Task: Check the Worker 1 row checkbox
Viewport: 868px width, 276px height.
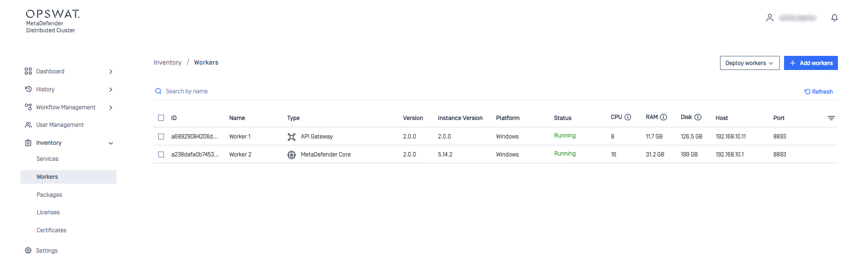Action: pos(161,137)
